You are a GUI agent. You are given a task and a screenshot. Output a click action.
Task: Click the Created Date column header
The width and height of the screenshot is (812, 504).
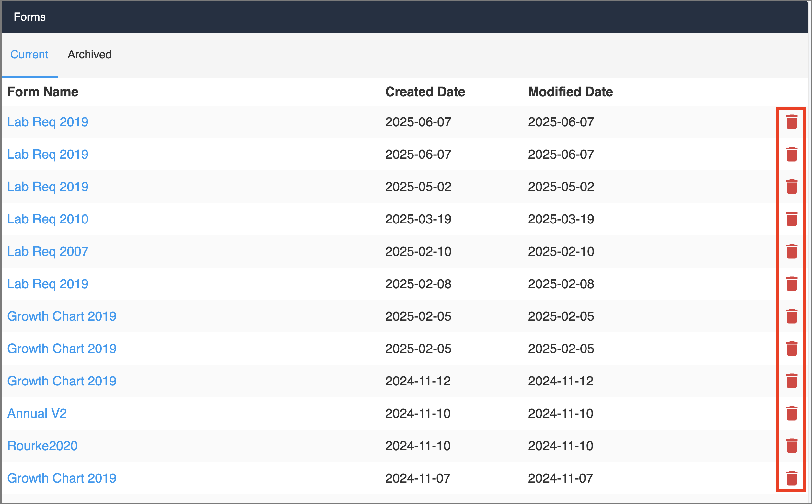click(x=425, y=92)
